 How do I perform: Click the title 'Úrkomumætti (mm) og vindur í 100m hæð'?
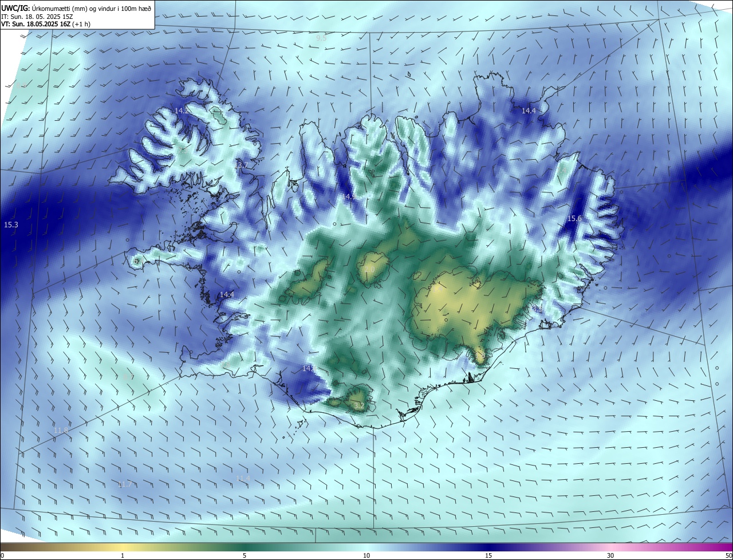92,8
